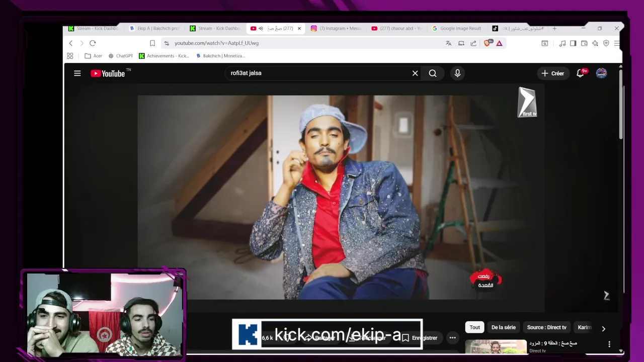The height and width of the screenshot is (362, 644).
Task: Mute the active tab via speaker icon
Action: [x=261, y=29]
